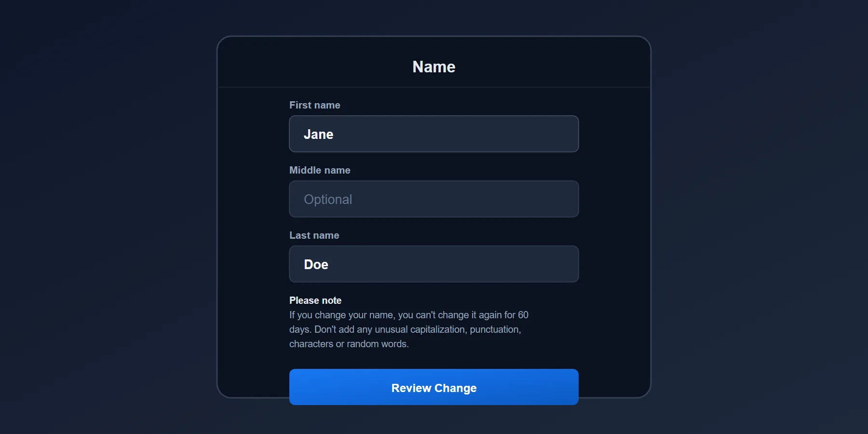Submit the name change via Review Change

click(x=433, y=387)
